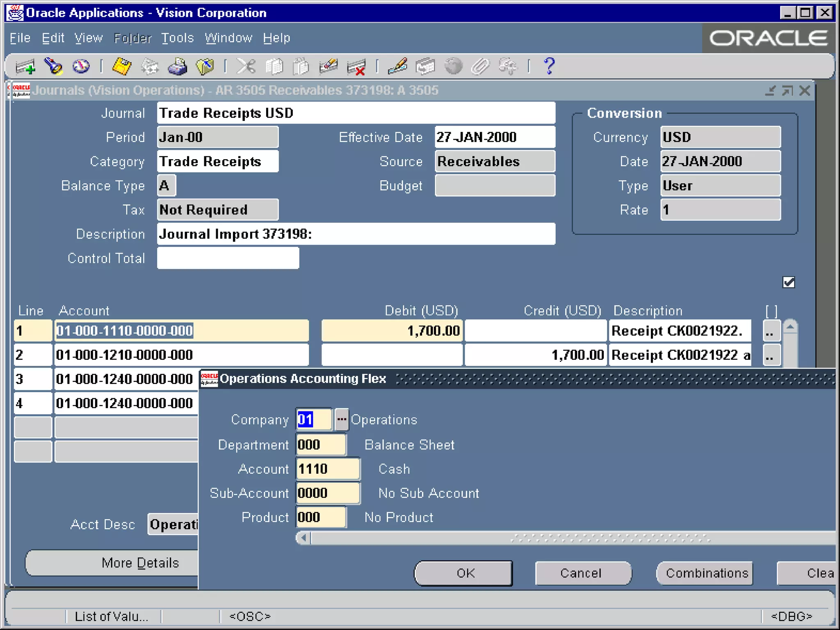The height and width of the screenshot is (630, 840).
Task: Toggle the checkbox above Description column
Action: click(x=788, y=283)
